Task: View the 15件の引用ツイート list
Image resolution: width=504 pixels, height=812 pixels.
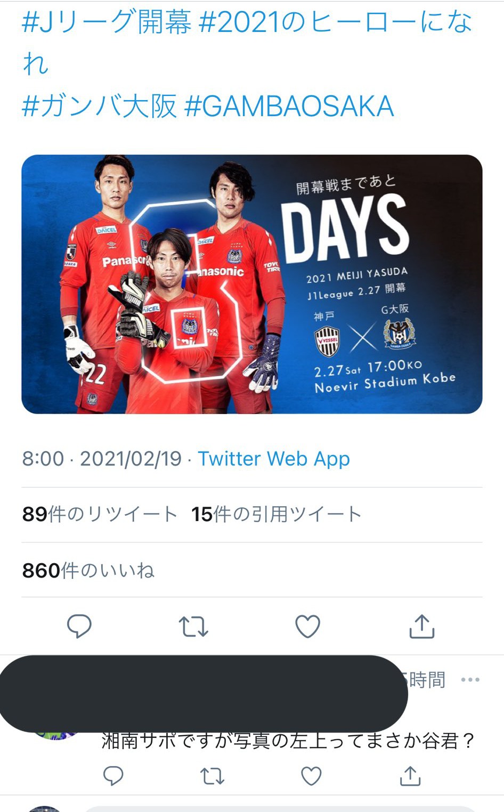Action: tap(277, 514)
